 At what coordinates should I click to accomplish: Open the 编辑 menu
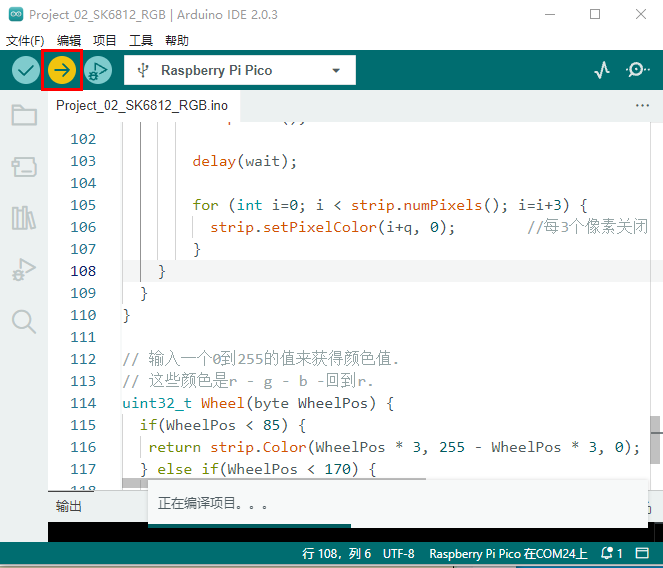pyautogui.click(x=68, y=41)
